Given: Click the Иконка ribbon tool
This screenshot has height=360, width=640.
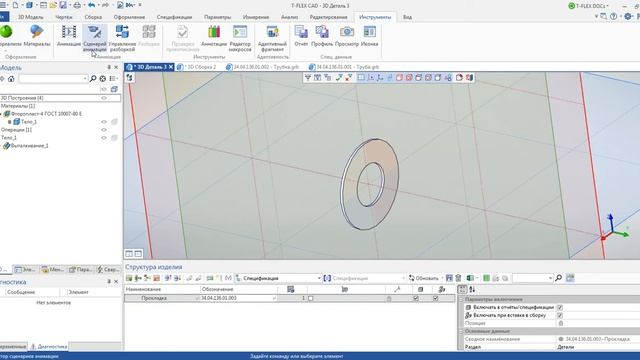Looking at the screenshot, I should 369,36.
